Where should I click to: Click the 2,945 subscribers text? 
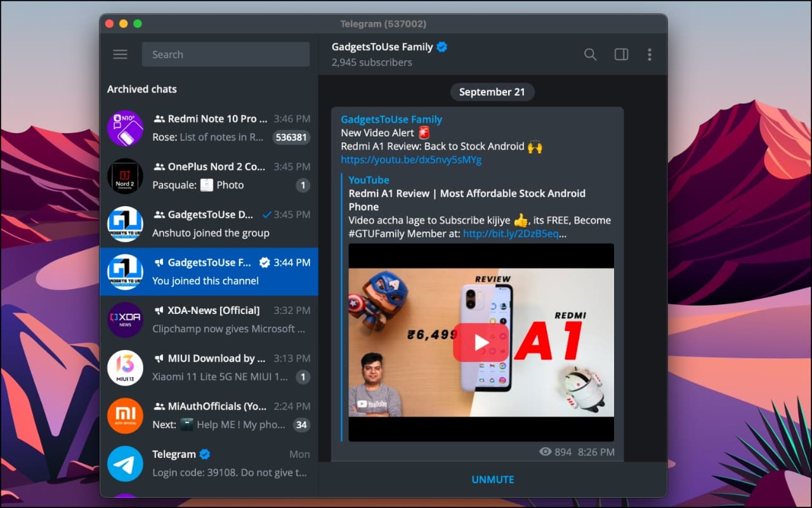(372, 62)
